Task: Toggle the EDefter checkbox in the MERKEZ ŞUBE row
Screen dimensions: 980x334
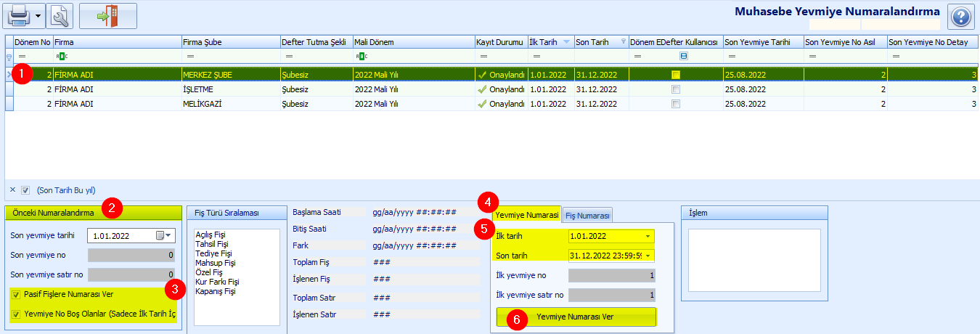Action: click(x=676, y=74)
